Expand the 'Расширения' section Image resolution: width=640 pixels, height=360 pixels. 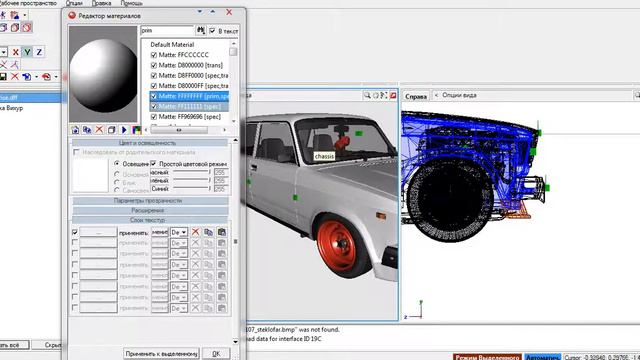coord(150,211)
